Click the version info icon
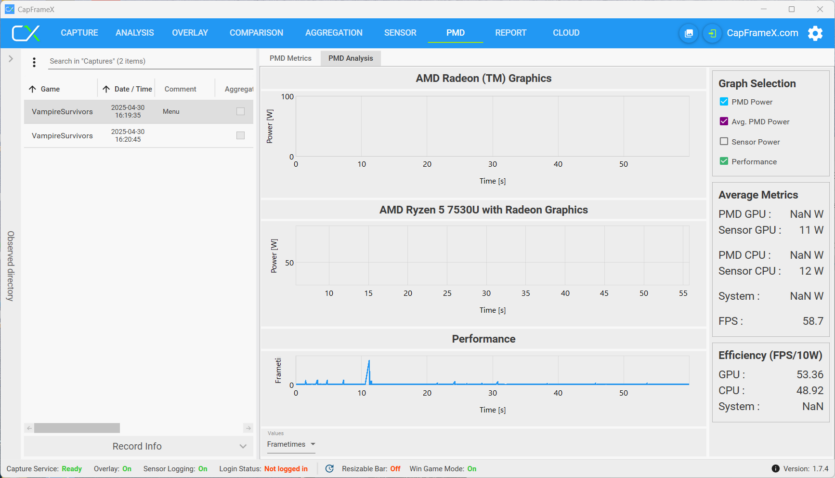835x478 pixels. 775,468
